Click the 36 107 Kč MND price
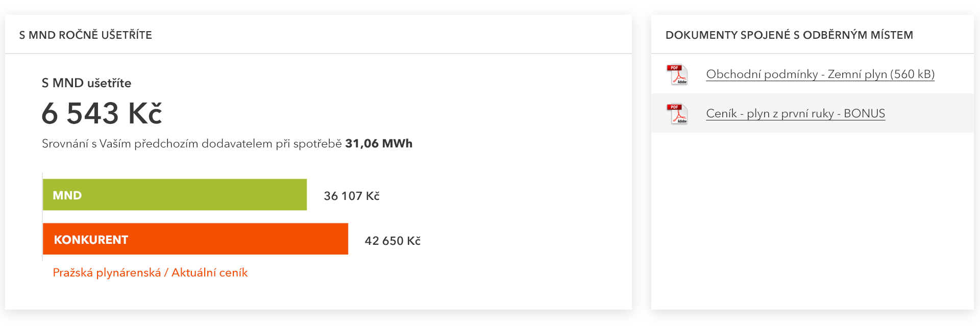The width and height of the screenshot is (980, 329). 352,196
